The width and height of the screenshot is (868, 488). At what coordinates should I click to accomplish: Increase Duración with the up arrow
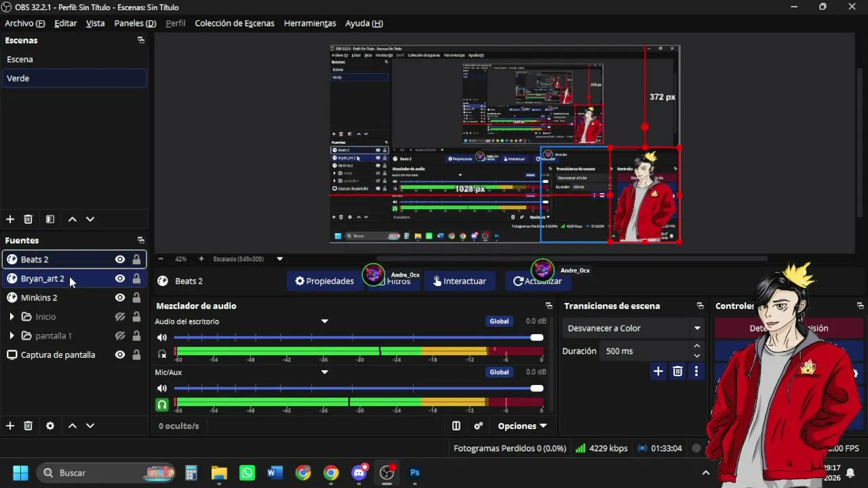[x=697, y=346]
